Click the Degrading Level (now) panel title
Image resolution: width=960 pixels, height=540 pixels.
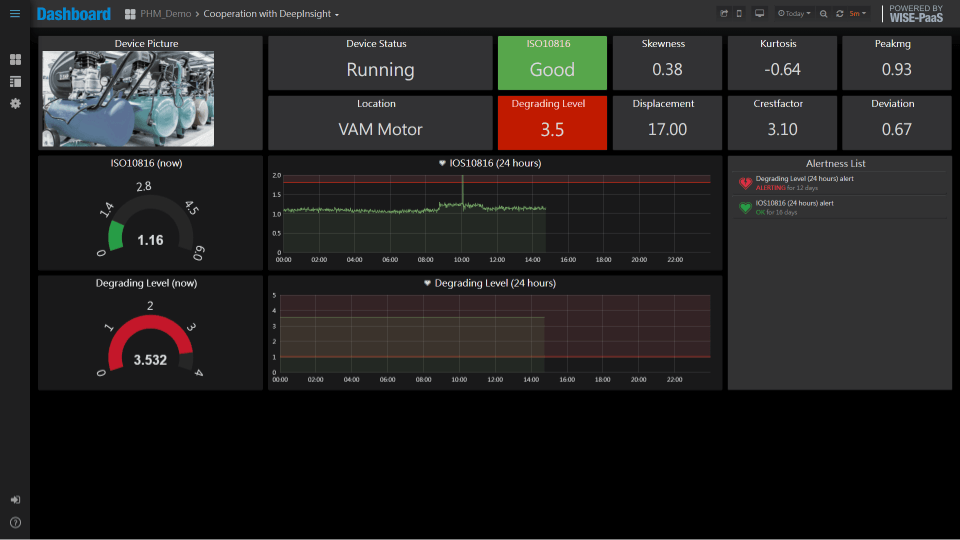coord(146,283)
